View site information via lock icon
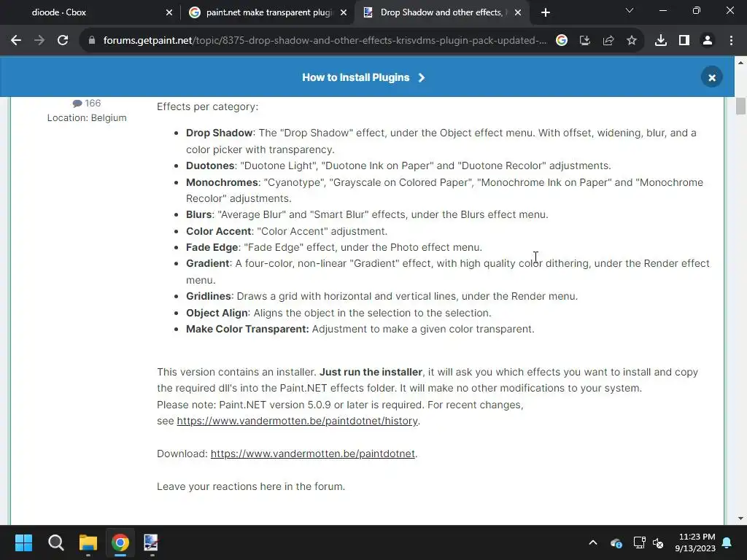The width and height of the screenshot is (747, 560). 91,41
